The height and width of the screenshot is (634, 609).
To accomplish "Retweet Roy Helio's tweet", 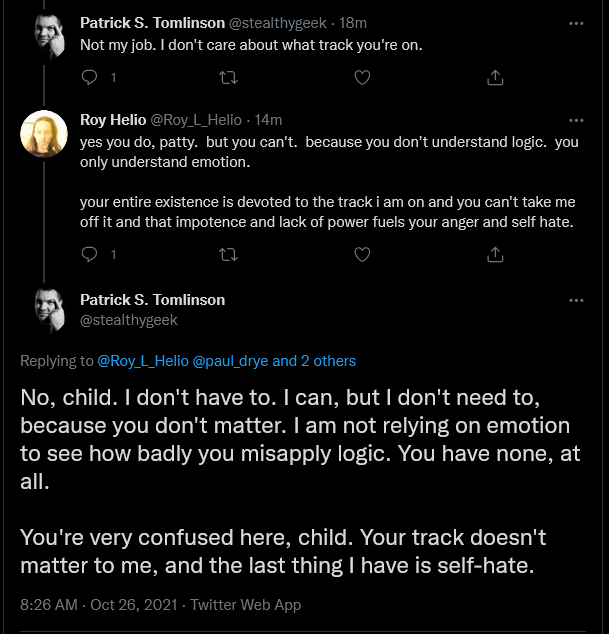I will pyautogui.click(x=228, y=254).
